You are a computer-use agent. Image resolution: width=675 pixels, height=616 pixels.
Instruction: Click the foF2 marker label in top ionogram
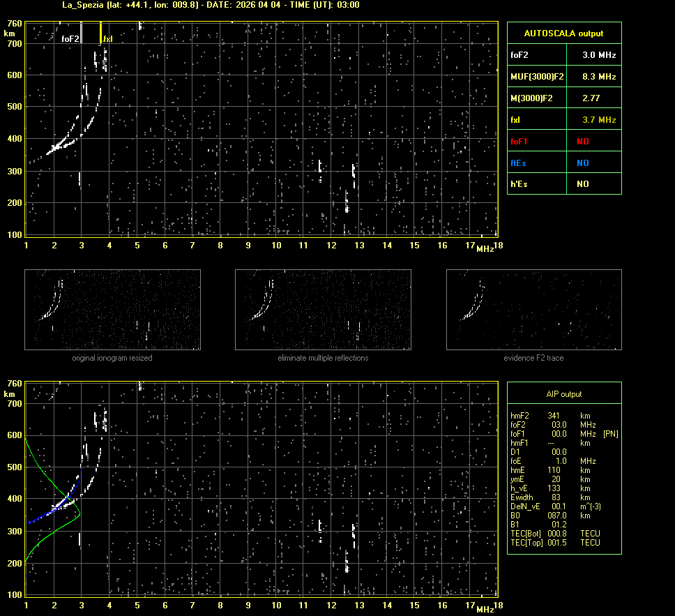[x=70, y=39]
